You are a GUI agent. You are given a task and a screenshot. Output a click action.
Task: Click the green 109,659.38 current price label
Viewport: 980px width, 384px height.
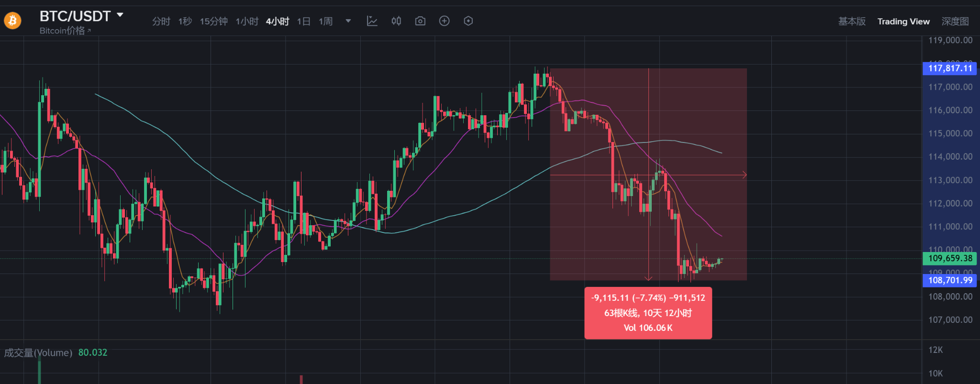click(x=950, y=259)
